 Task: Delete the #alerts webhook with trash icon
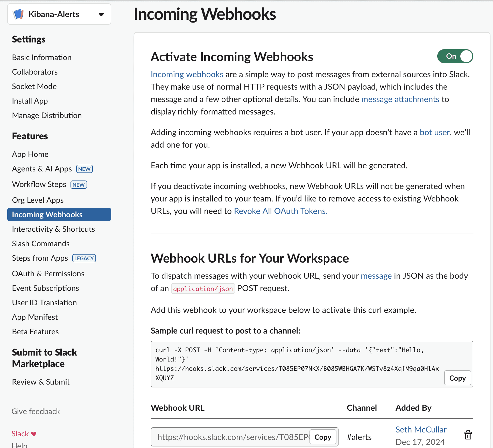pyautogui.click(x=468, y=435)
